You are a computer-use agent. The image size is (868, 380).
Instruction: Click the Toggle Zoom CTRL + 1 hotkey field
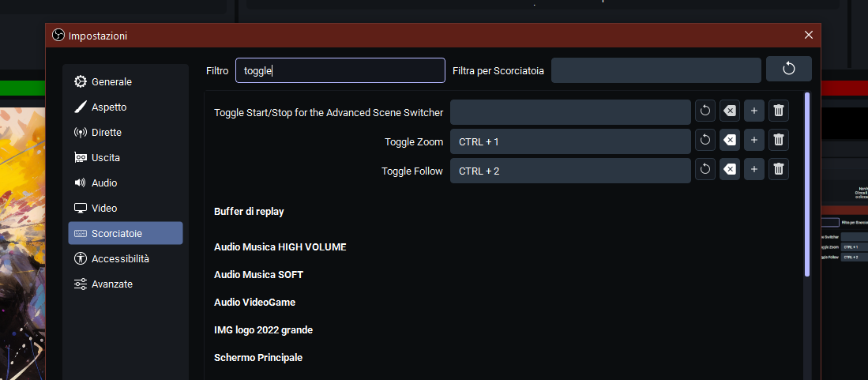[569, 141]
